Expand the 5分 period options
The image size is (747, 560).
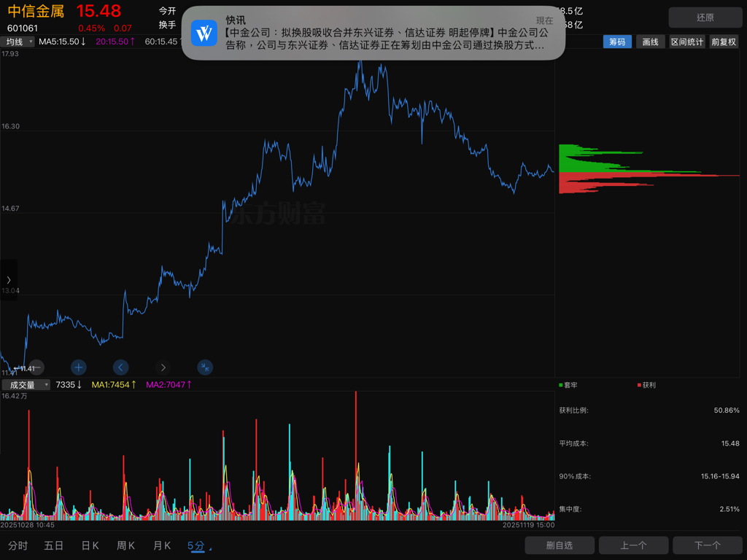[199, 545]
